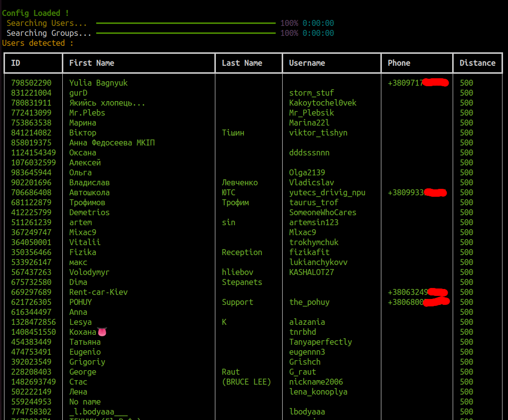Select username storm_stuf
The height and width of the screenshot is (420, 508).
click(312, 93)
